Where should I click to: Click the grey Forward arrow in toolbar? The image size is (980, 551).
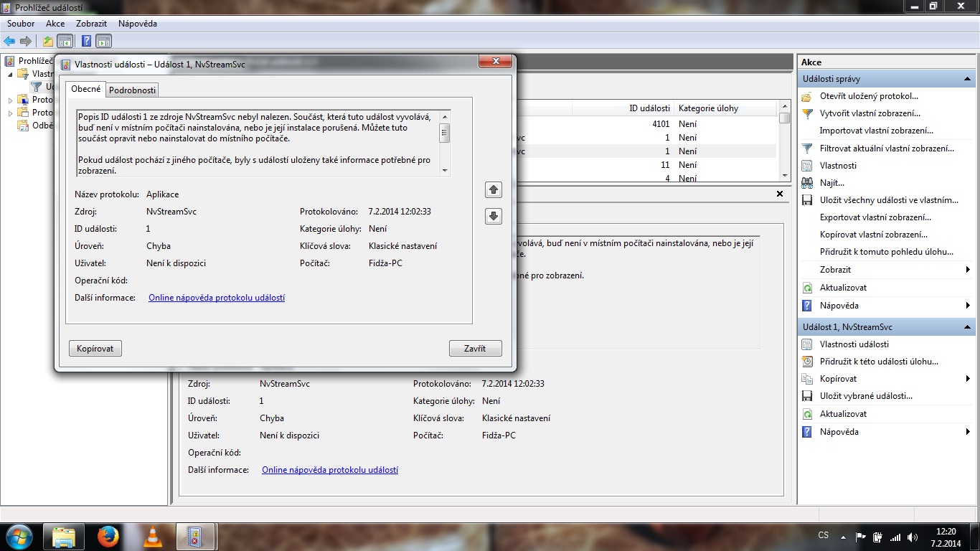tap(26, 41)
